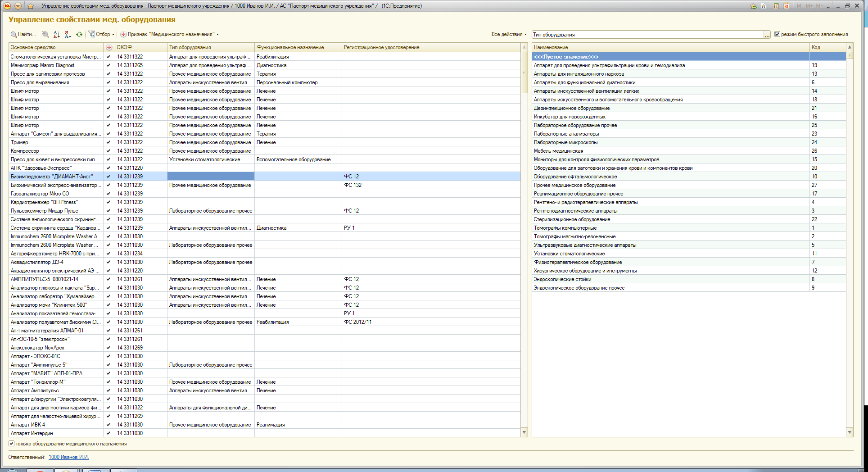Toggle 'режим быстрого заполнения' checkbox
Image resolution: width=868 pixels, height=472 pixels.
coord(777,34)
